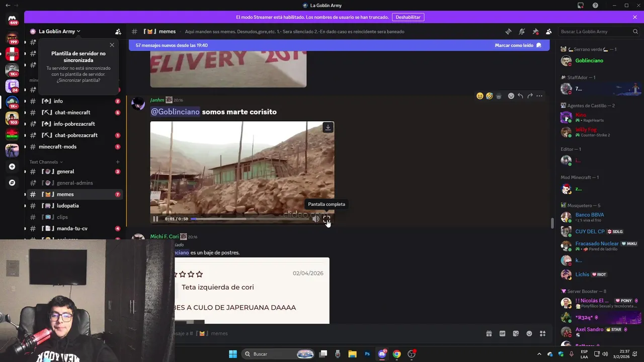The height and width of the screenshot is (362, 644).
Task: Click the @Goblinciano mention in message
Action: click(175, 112)
